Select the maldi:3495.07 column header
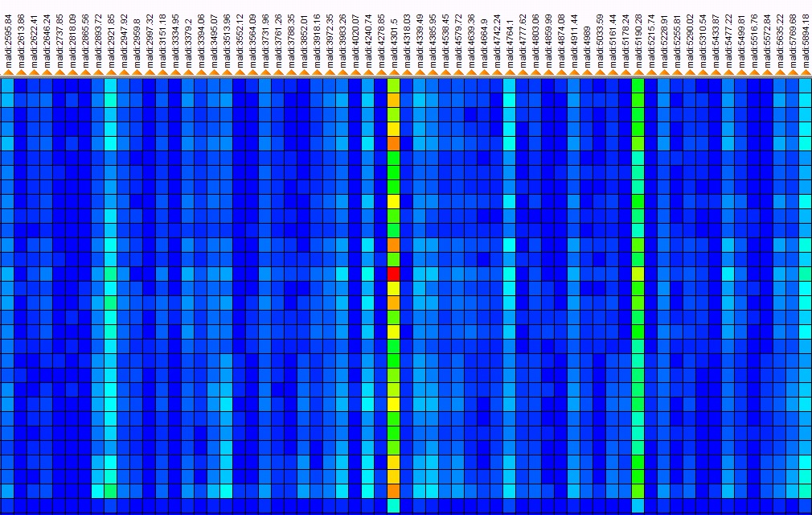 pos(214,41)
